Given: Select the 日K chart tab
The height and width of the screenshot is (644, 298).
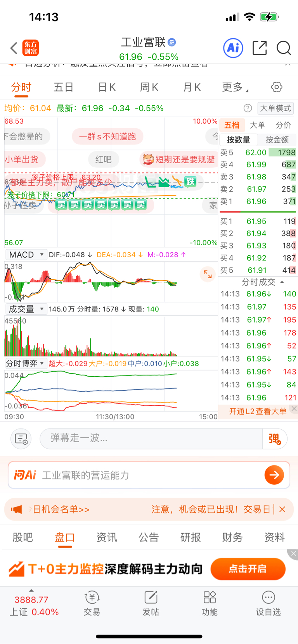Looking at the screenshot, I should click(x=107, y=88).
